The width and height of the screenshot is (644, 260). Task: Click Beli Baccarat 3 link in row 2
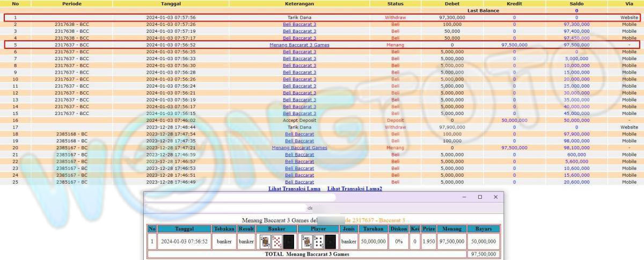[299, 24]
